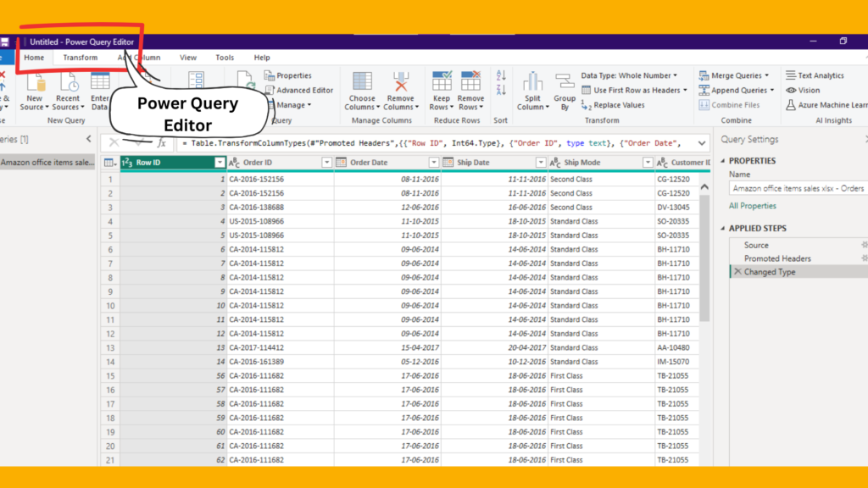
Task: Collapse the Queries pane
Action: pos(88,139)
